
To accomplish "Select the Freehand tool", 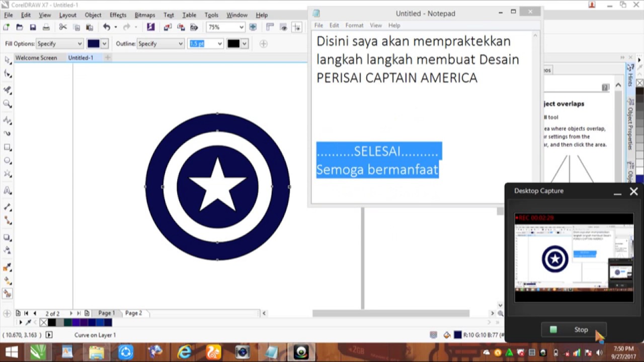I will 8,120.
